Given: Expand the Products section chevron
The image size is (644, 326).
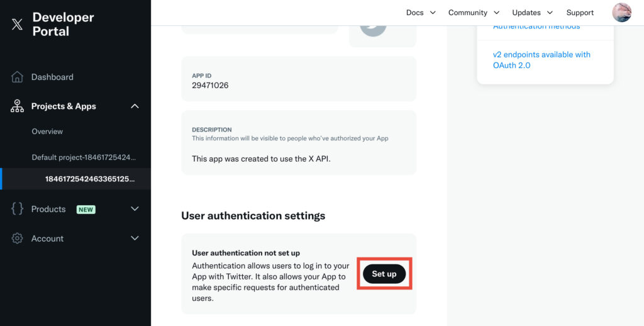Looking at the screenshot, I should (135, 209).
